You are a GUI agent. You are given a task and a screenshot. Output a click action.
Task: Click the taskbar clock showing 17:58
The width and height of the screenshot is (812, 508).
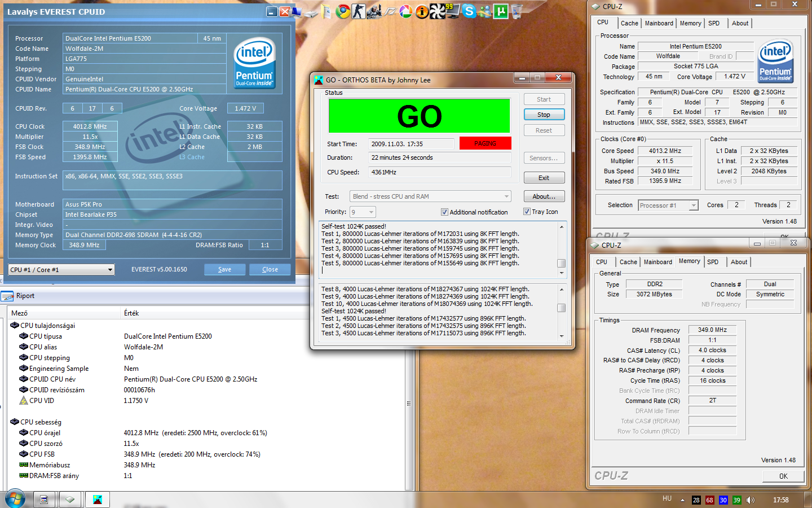(x=781, y=500)
